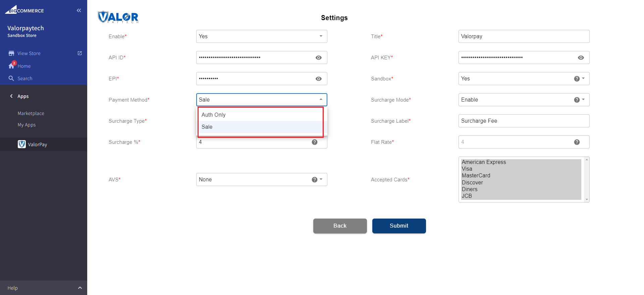Open Marketplace in sidebar
This screenshot has width=644, height=295.
(31, 113)
